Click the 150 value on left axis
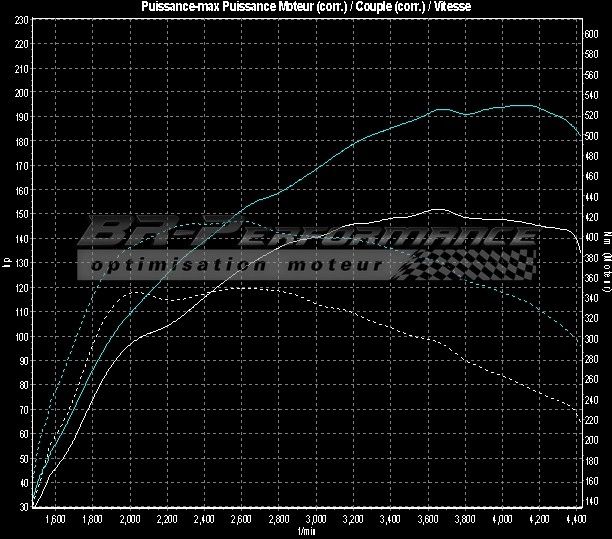 pyautogui.click(x=22, y=215)
